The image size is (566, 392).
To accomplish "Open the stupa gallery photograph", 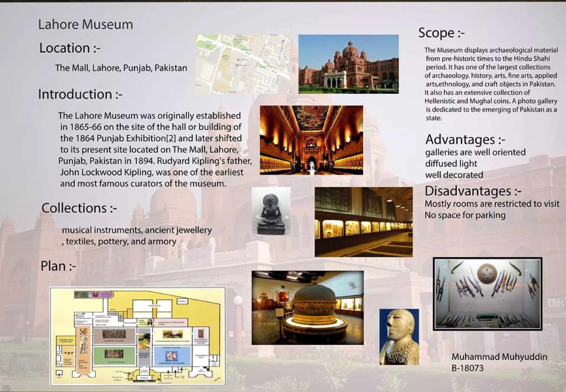I will tap(307, 307).
